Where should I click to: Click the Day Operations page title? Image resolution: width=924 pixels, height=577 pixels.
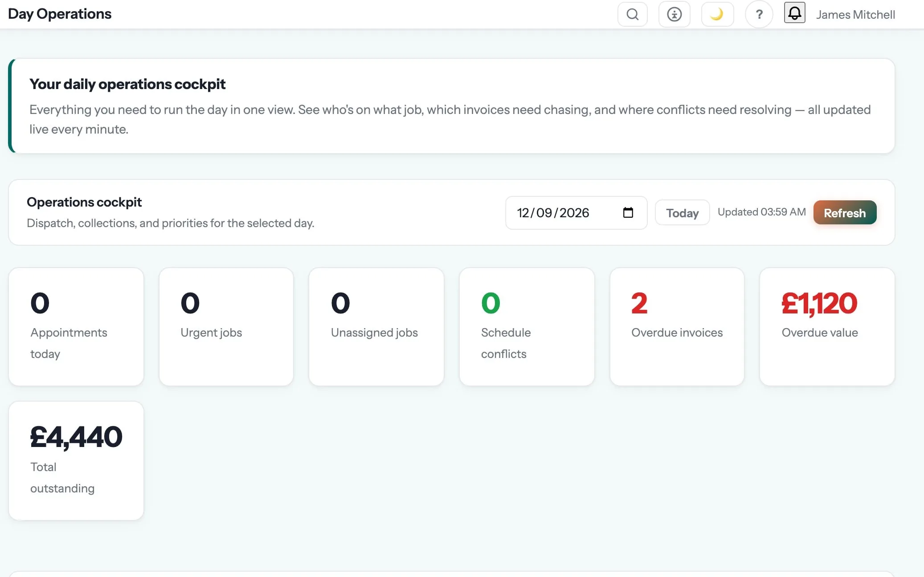point(60,14)
